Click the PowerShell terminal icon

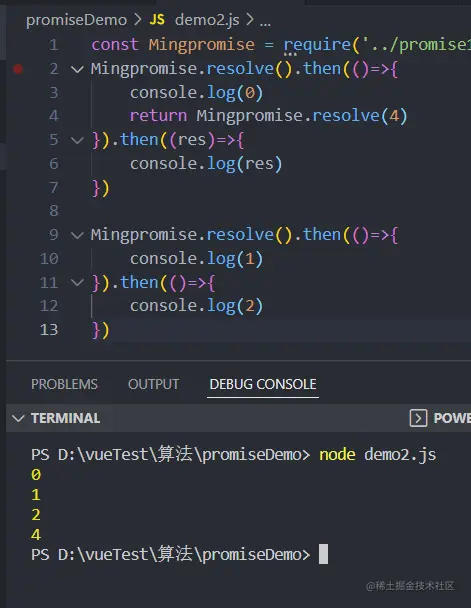click(x=418, y=418)
